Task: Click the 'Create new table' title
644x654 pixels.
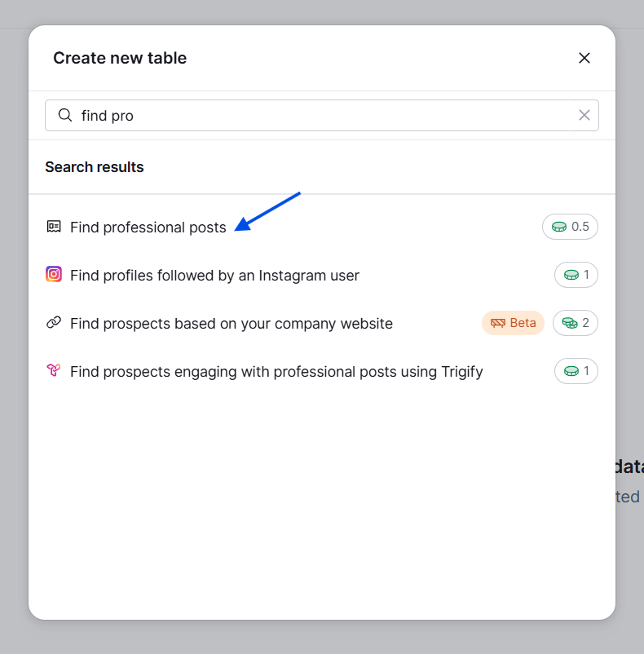Action: [x=120, y=58]
